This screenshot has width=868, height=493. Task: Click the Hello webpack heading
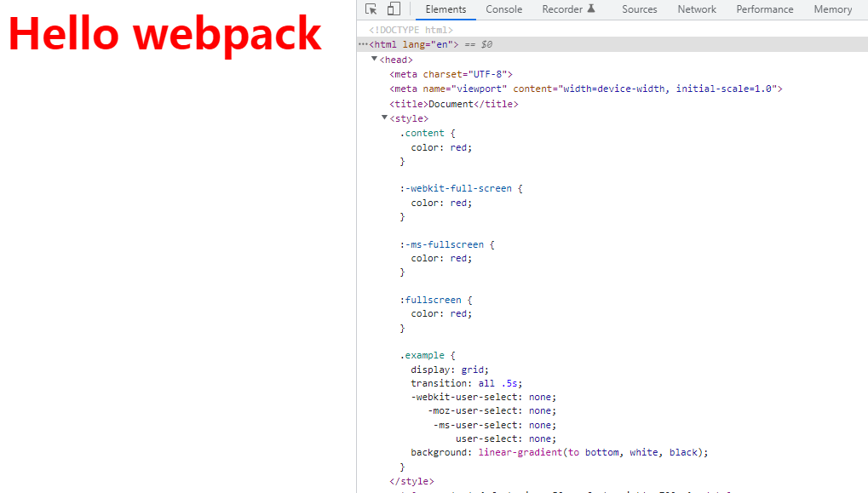[165, 34]
